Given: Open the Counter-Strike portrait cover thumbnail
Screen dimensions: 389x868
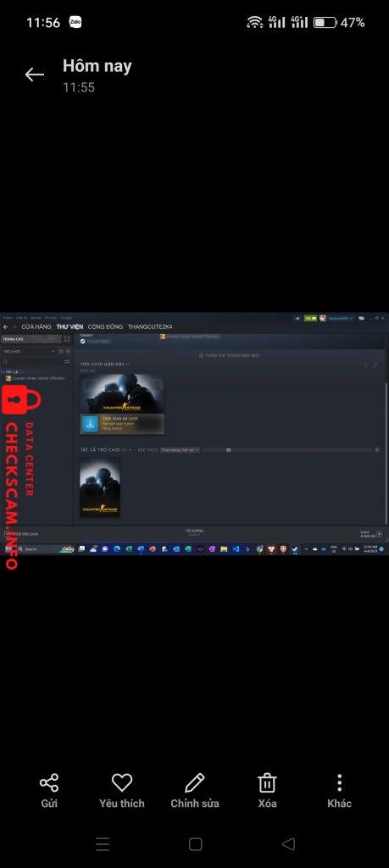Looking at the screenshot, I should [x=100, y=487].
